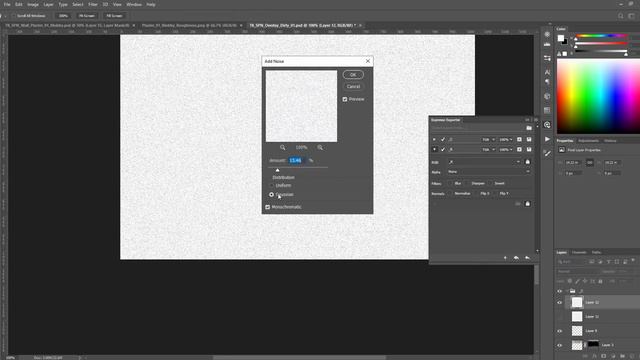Lock layer position using the move lock icon

point(585,281)
